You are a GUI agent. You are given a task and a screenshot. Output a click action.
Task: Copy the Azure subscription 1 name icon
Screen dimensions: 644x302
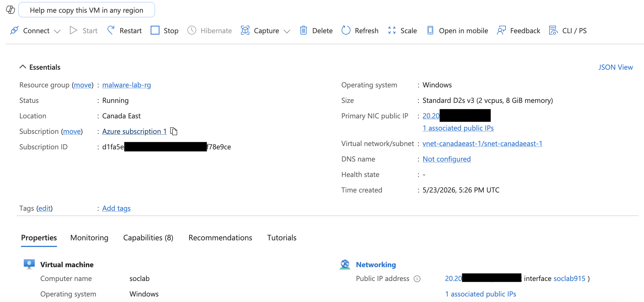click(x=174, y=131)
